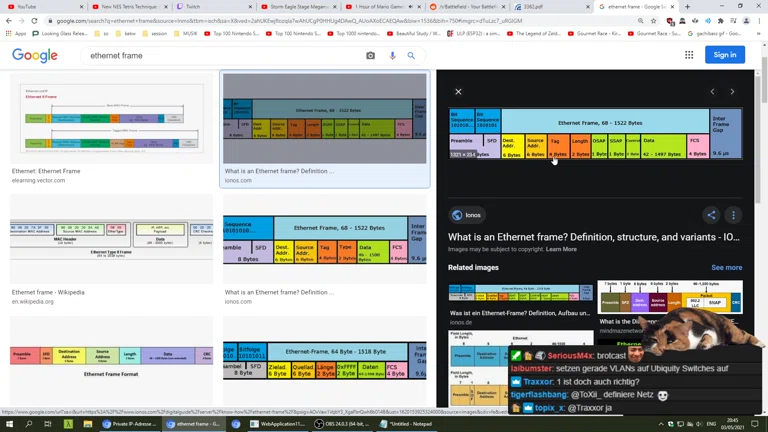Screen dimensions: 768x432
Task: Open the Windows Start menu
Action: coord(9,424)
